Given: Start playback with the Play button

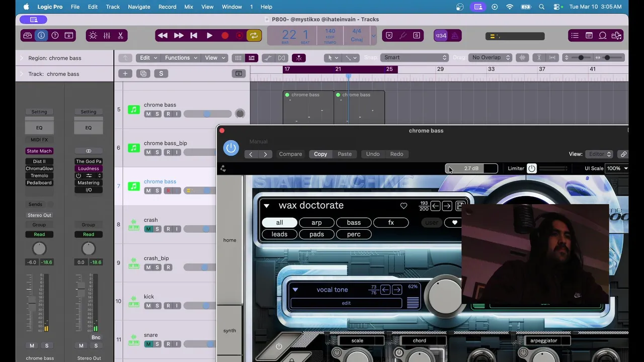Looking at the screenshot, I should (209, 36).
